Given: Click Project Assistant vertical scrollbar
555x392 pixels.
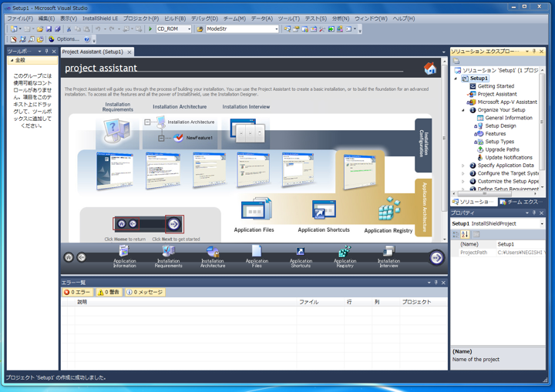Looking at the screenshot, I should (444, 138).
